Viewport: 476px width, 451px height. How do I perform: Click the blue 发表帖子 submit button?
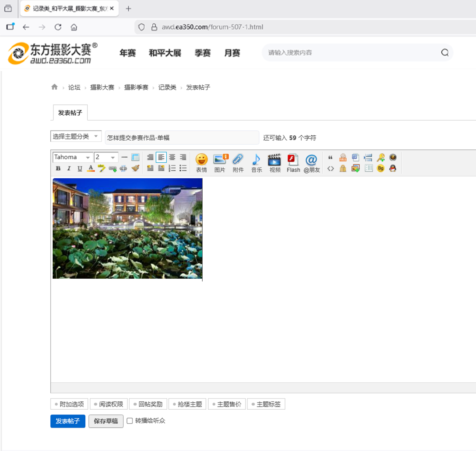pos(68,421)
